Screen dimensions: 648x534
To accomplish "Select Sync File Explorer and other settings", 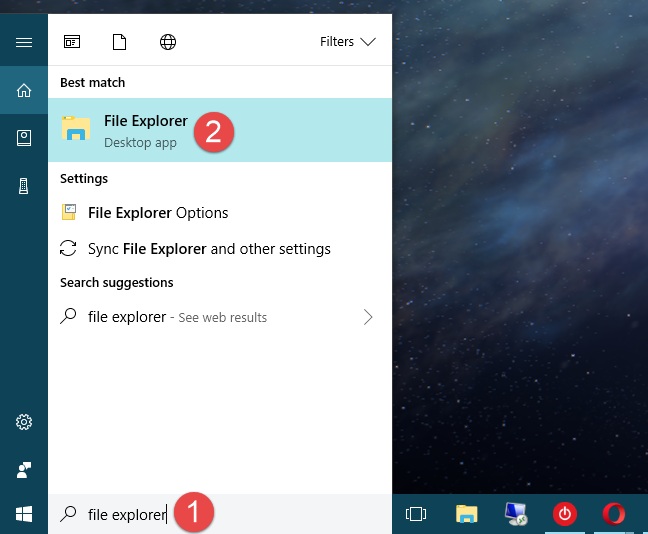I will [x=208, y=249].
